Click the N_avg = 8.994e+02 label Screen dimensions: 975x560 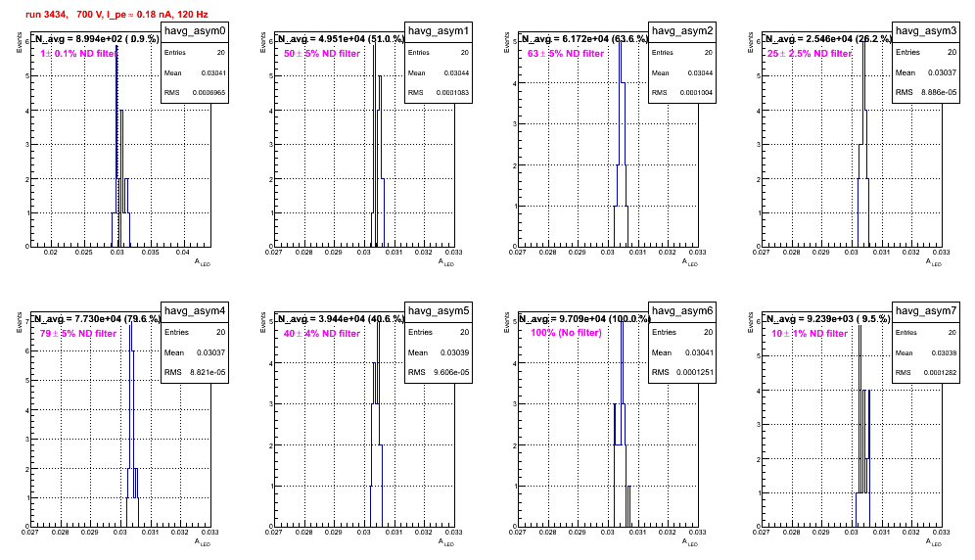[97, 39]
